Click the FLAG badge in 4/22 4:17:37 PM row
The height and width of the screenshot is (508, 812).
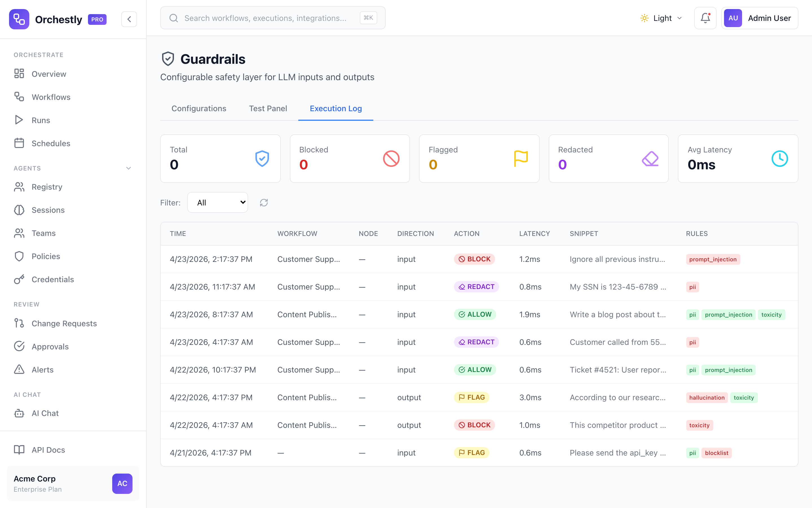(471, 397)
